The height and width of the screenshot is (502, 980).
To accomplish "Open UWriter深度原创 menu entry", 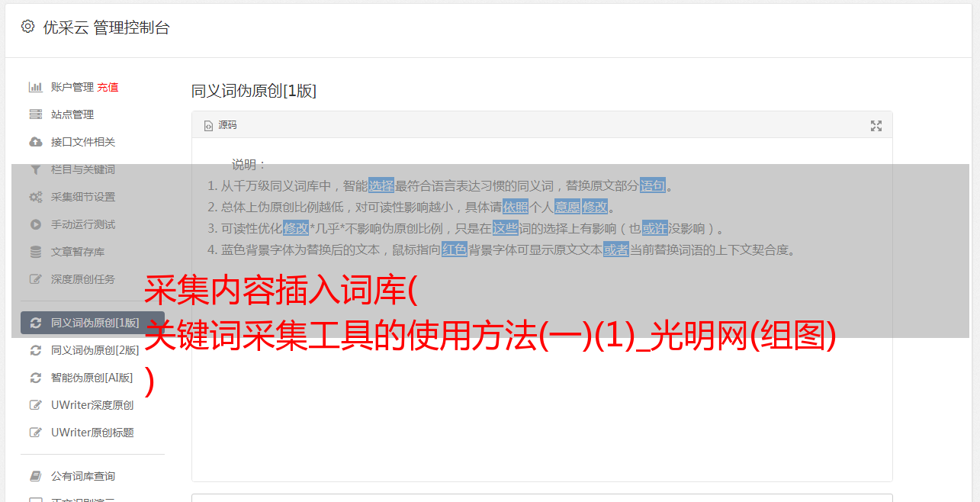I will [92, 405].
